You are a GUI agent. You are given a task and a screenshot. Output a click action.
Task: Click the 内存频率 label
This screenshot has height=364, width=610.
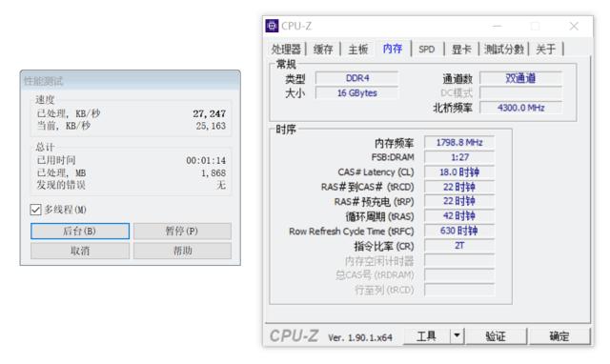coord(394,143)
